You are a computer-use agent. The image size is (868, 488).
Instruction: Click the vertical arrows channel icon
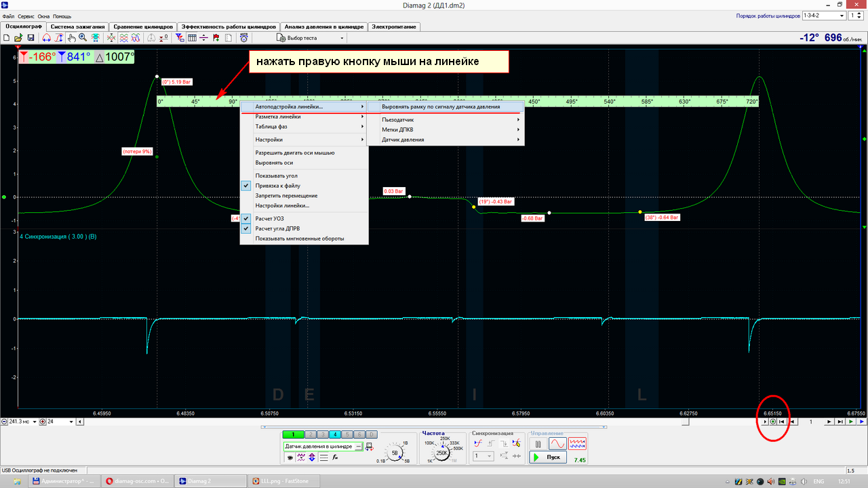[x=312, y=457]
